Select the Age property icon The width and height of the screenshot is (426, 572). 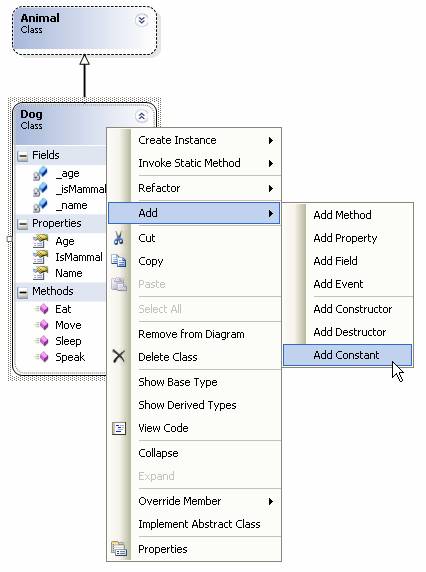(40, 241)
